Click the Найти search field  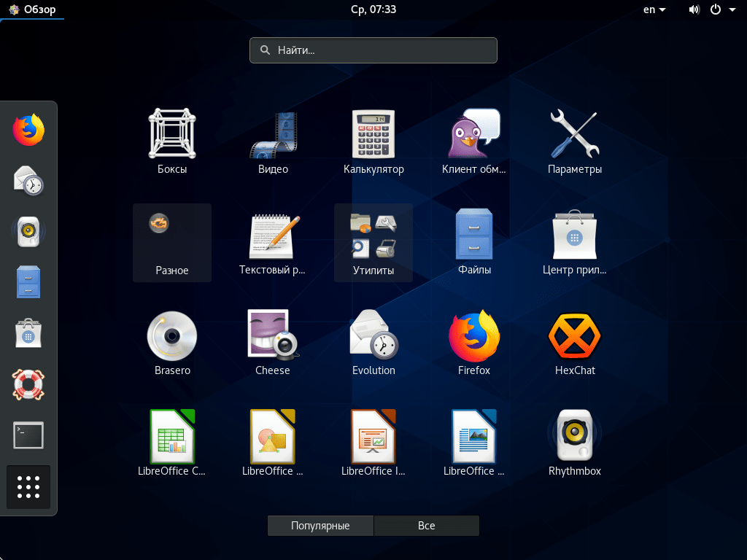point(373,50)
